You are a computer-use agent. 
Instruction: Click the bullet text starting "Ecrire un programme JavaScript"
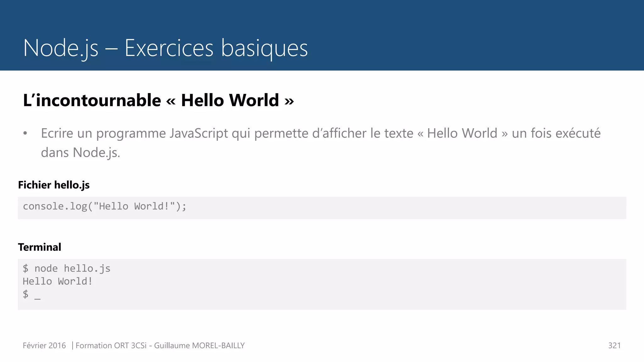[x=321, y=143]
